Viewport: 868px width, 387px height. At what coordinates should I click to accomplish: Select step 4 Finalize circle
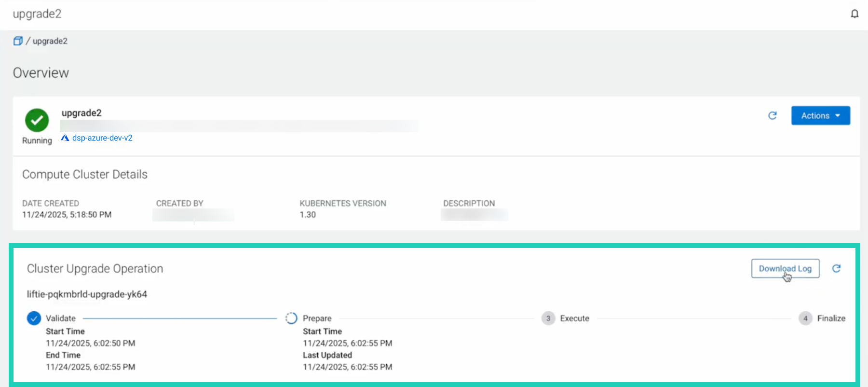click(805, 318)
